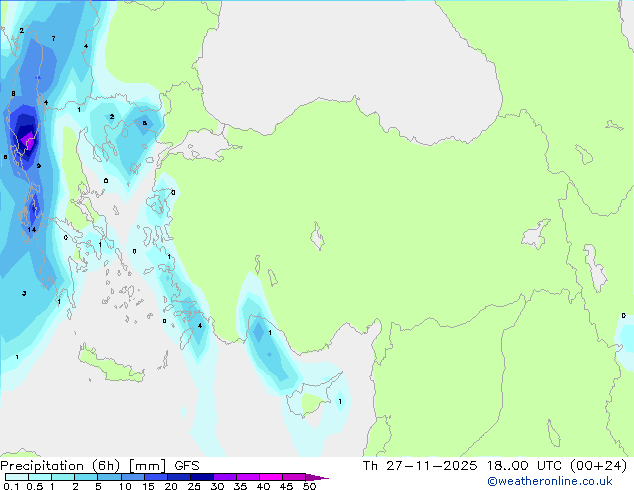Select the 10–15 mm legend color swatch
634x490 pixels.
point(133,477)
